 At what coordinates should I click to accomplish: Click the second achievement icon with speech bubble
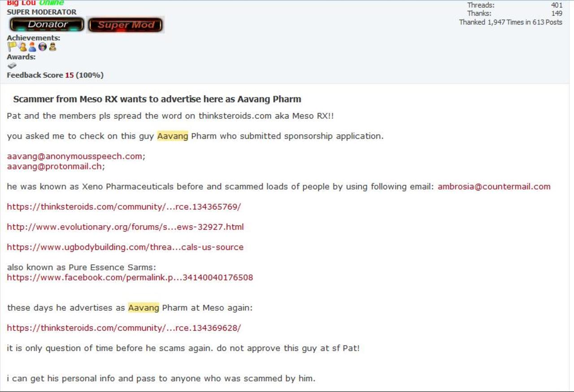[x=22, y=47]
